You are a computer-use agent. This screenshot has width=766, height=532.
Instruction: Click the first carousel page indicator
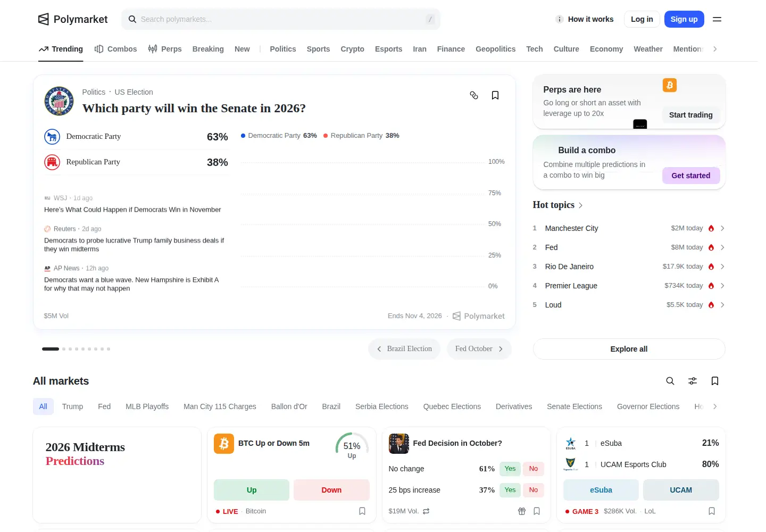tap(51, 349)
